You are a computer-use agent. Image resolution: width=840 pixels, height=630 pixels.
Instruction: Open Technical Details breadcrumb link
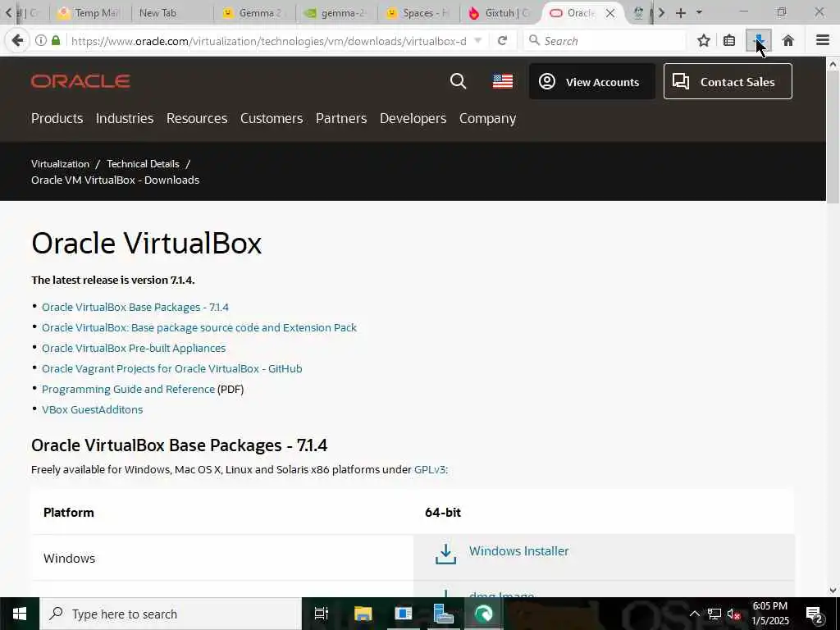click(x=143, y=164)
